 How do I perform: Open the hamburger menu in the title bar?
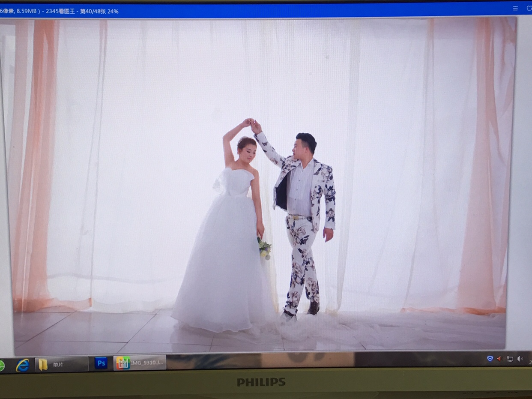click(515, 8)
